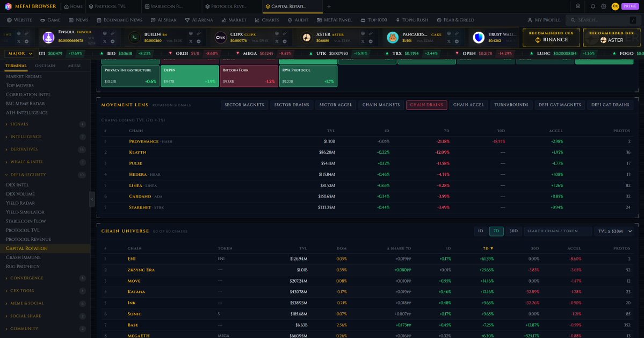
Task: Expand the Signals sidebar group
Action: pyautogui.click(x=45, y=124)
